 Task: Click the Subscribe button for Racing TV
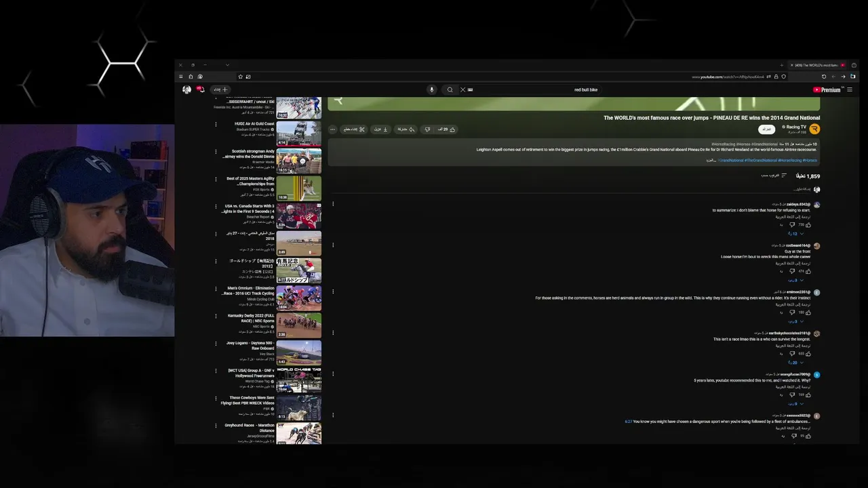click(766, 129)
